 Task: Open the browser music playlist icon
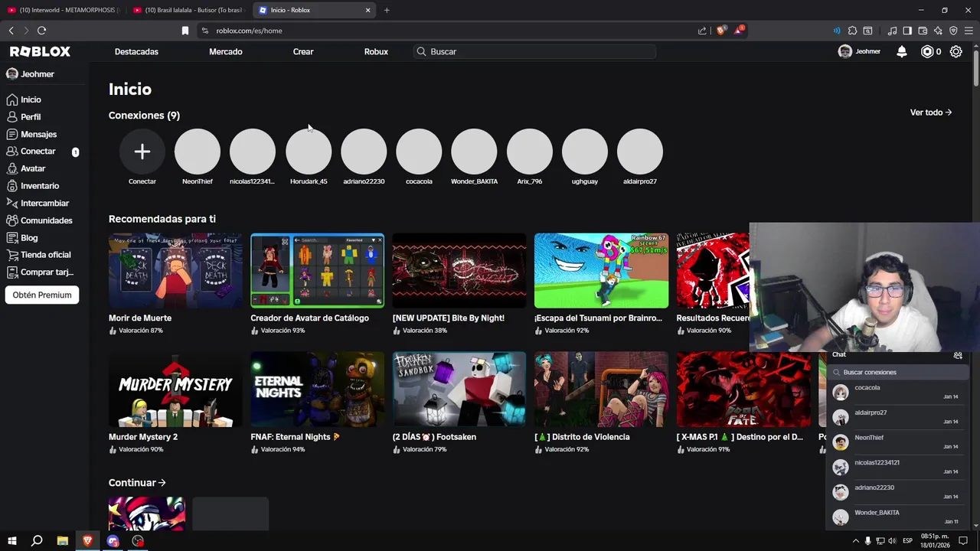pos(892,31)
